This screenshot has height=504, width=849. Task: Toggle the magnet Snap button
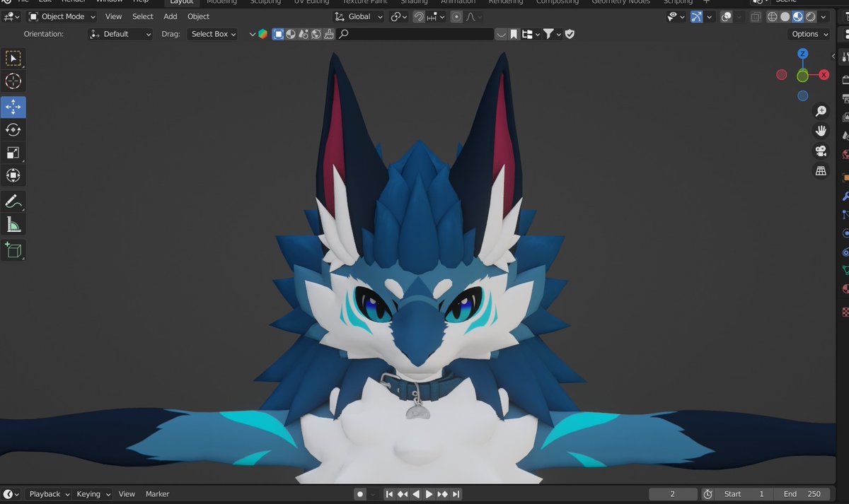point(419,16)
